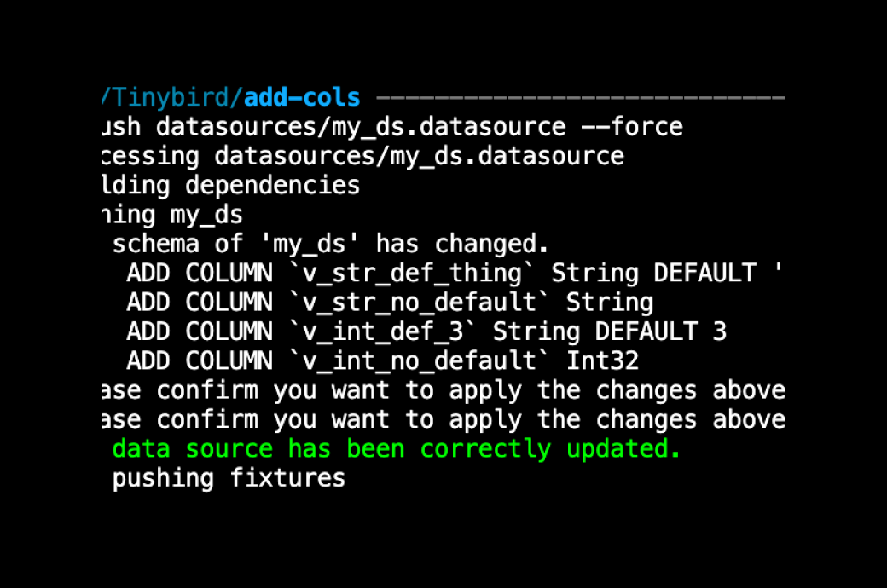Click the processing datasources/my_ds.datasource output line
Image resolution: width=887 pixels, height=588 pixels.
pos(362,156)
